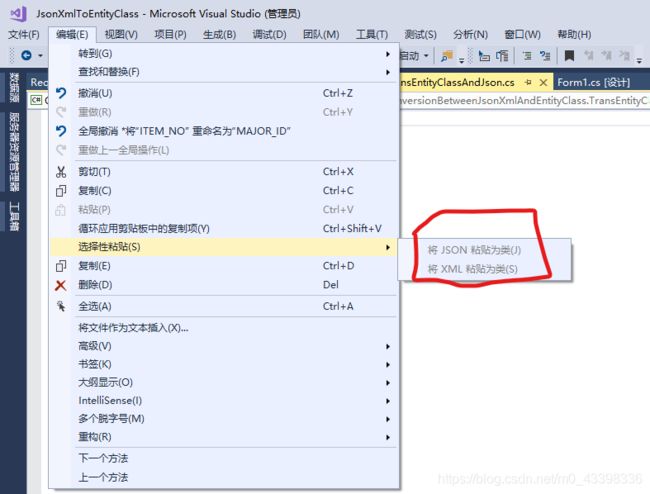Open the 调试(D) menu

point(269,34)
